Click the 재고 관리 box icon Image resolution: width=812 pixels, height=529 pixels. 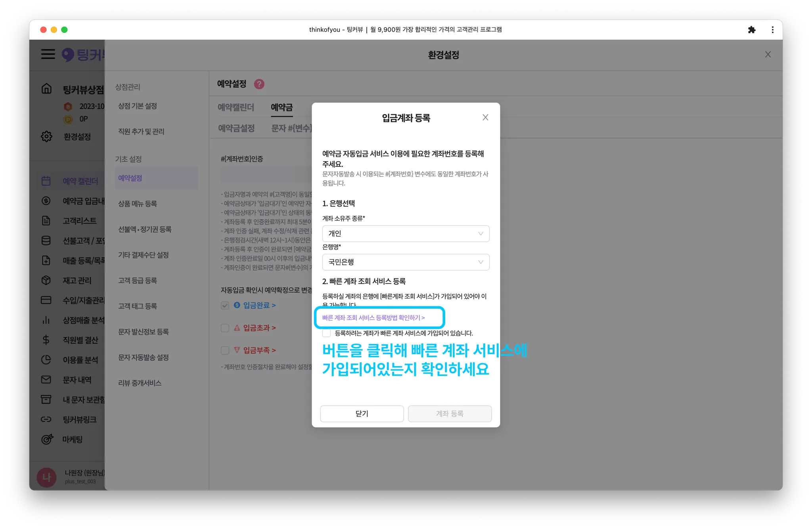tap(46, 280)
